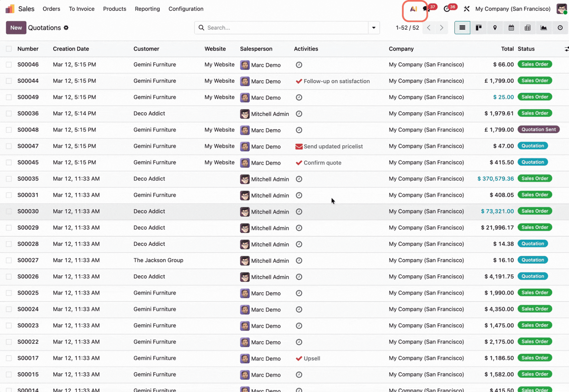Tick the select-all checkbox in header

pos(9,49)
